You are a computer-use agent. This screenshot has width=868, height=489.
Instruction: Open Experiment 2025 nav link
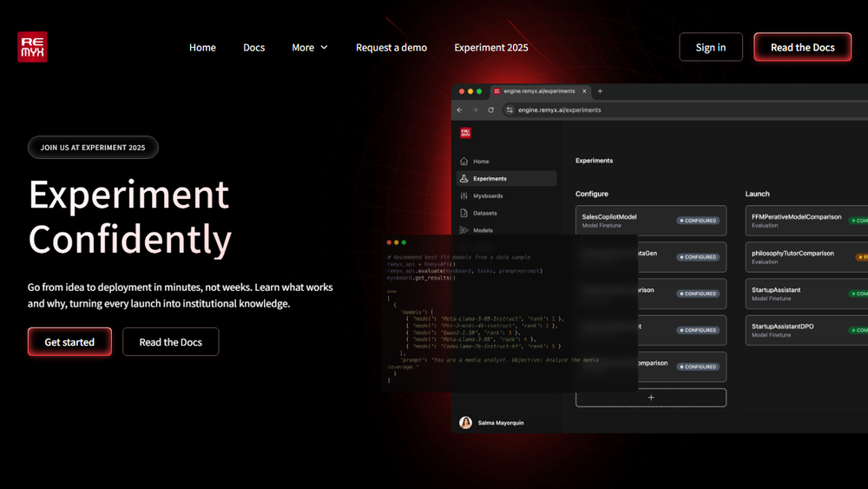491,48
